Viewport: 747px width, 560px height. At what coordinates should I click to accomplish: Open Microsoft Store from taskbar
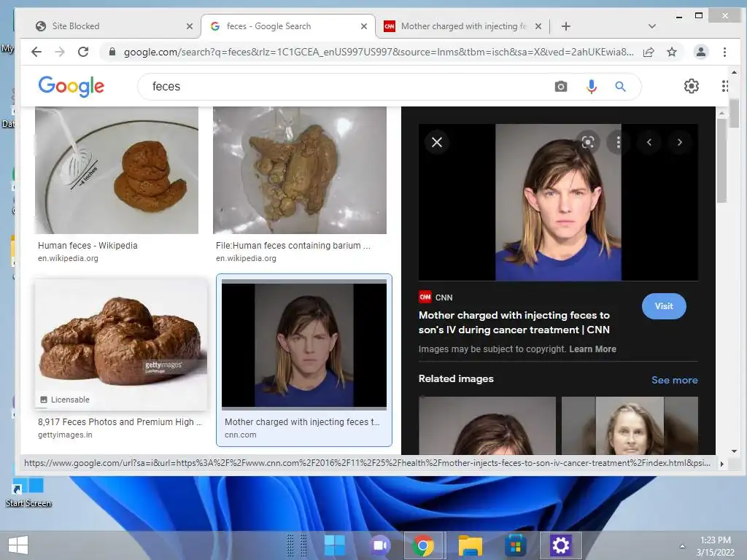[x=516, y=545]
